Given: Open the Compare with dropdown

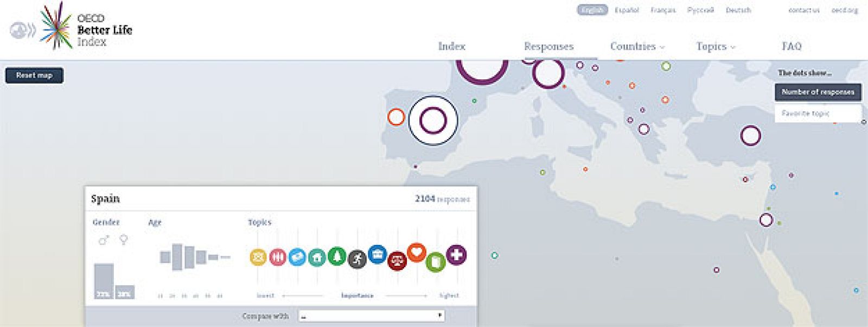Looking at the screenshot, I should tap(372, 316).
